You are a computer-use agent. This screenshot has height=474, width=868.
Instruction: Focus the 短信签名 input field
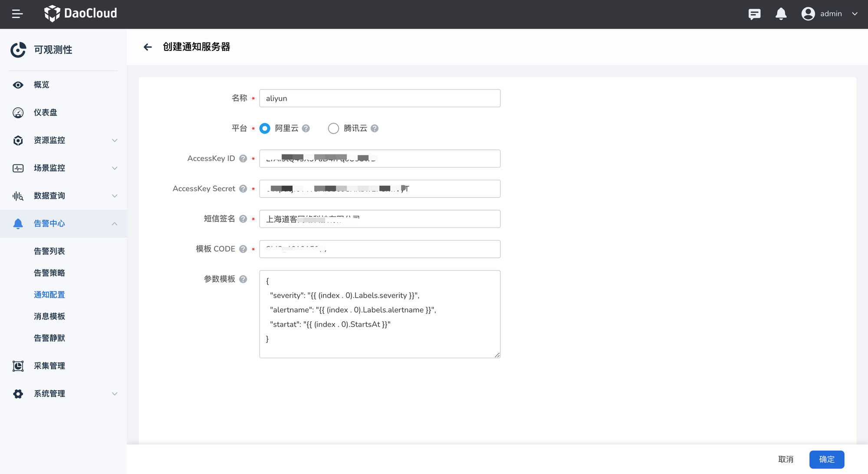[x=380, y=219]
